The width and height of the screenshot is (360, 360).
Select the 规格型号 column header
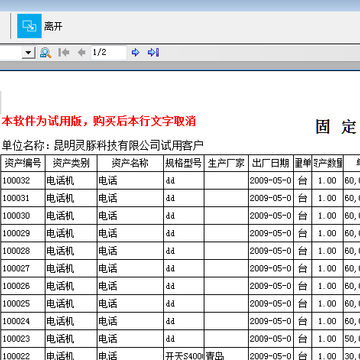pyautogui.click(x=184, y=163)
